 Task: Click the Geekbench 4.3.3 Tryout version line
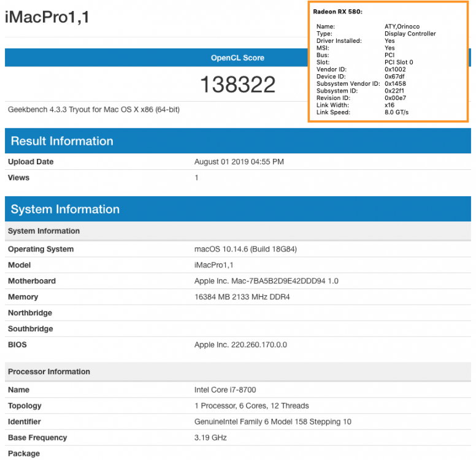click(94, 110)
